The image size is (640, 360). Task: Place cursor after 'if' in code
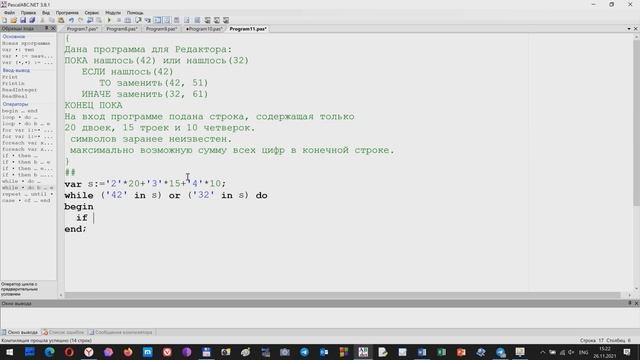[93, 218]
